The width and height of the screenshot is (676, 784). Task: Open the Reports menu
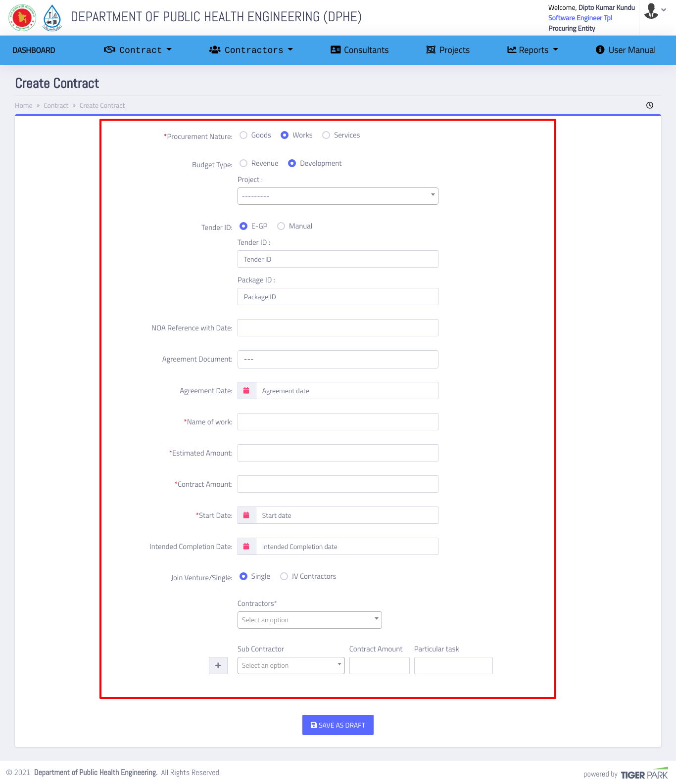point(532,50)
